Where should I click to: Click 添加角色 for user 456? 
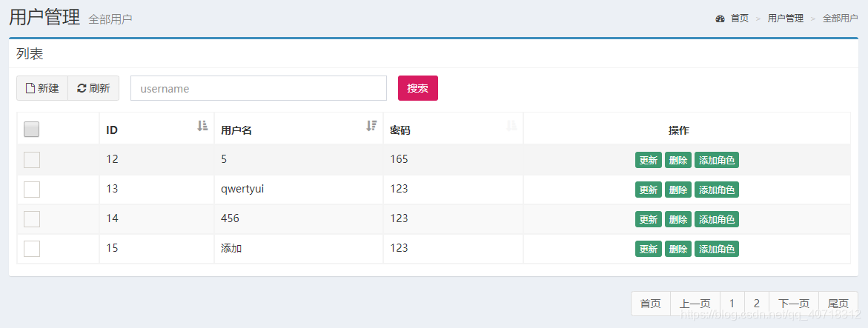tap(717, 219)
